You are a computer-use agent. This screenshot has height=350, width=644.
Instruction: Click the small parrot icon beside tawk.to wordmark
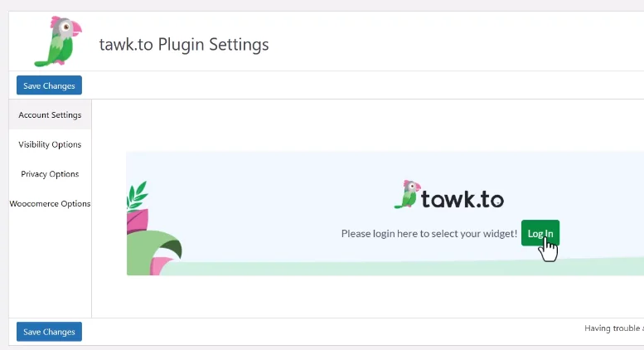tap(408, 194)
